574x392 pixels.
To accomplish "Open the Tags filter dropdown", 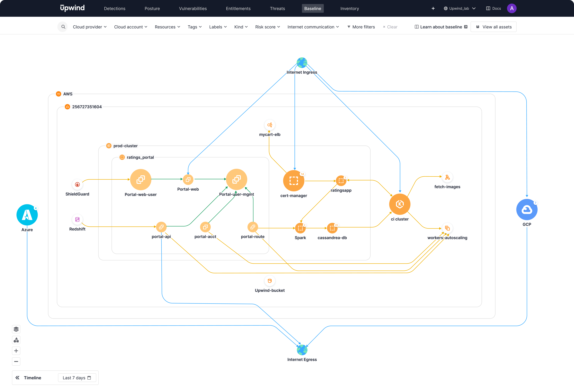I will tap(195, 27).
